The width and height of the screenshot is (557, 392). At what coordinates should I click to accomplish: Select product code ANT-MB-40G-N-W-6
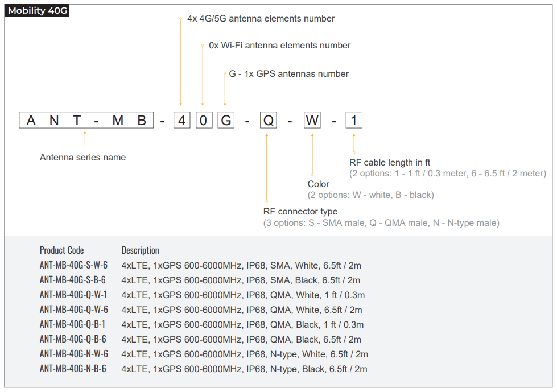point(73,354)
